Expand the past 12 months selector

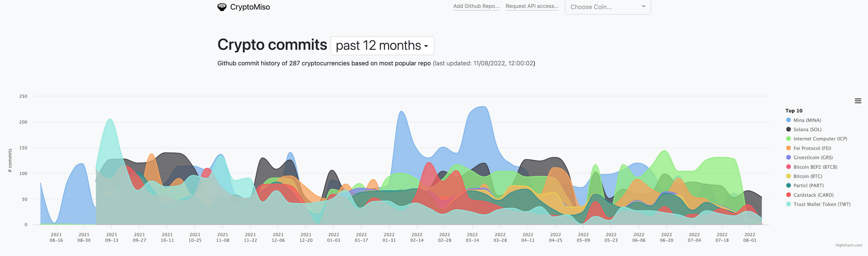(x=382, y=45)
